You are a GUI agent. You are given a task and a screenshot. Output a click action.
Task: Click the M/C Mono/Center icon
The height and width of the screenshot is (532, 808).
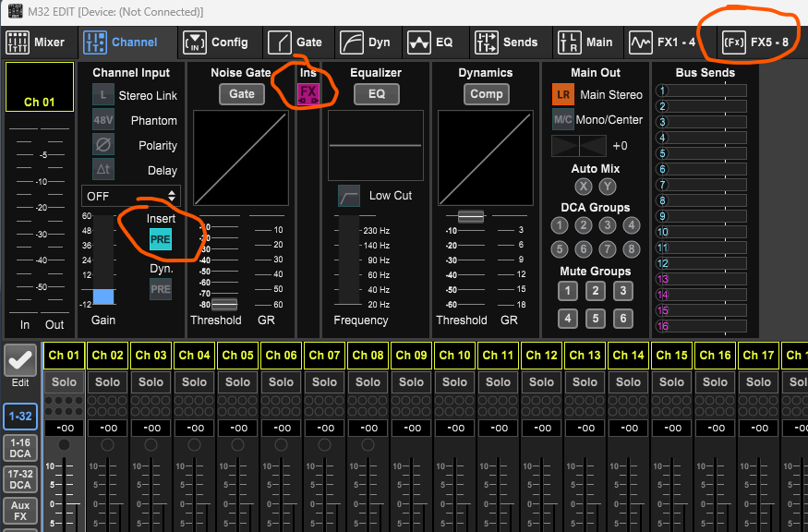pyautogui.click(x=562, y=120)
